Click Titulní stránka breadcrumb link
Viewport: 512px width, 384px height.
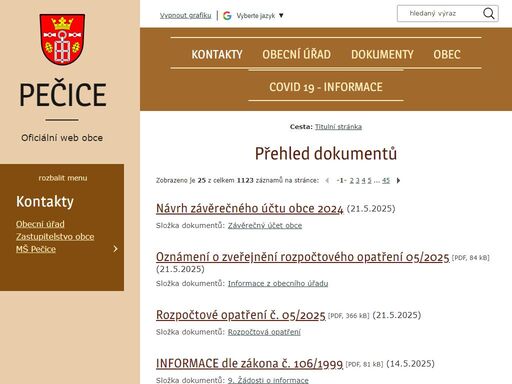(338, 127)
